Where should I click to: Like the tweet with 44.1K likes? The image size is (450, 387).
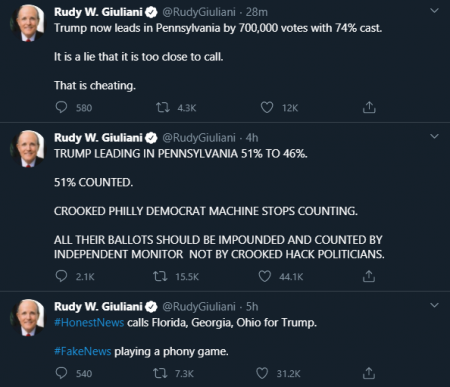pyautogui.click(x=265, y=276)
